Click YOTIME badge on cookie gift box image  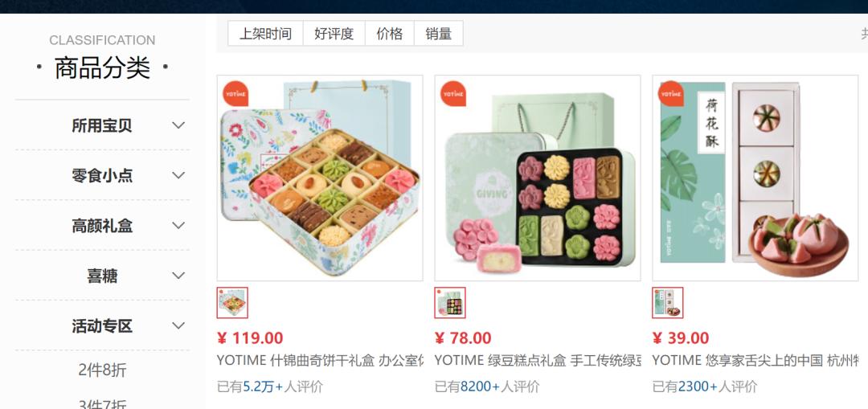(x=235, y=93)
